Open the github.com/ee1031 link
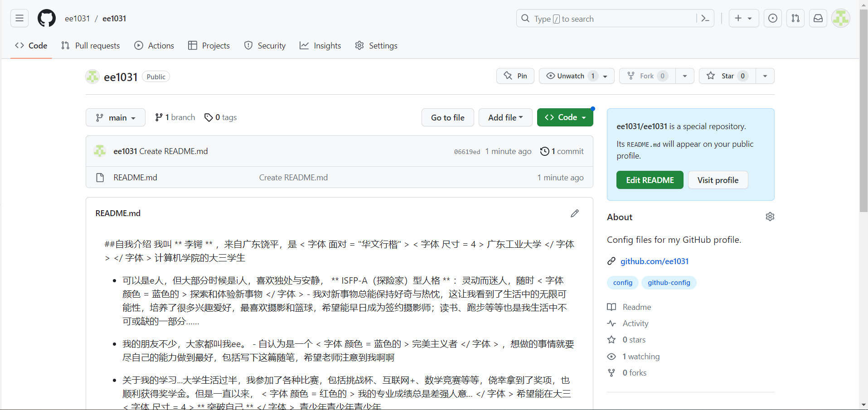This screenshot has height=410, width=868. tap(655, 261)
